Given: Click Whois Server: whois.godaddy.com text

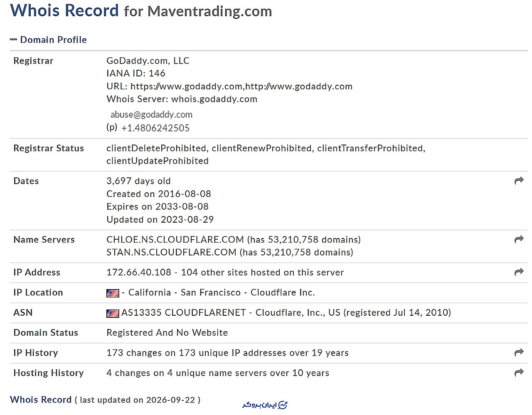Looking at the screenshot, I should coord(182,99).
